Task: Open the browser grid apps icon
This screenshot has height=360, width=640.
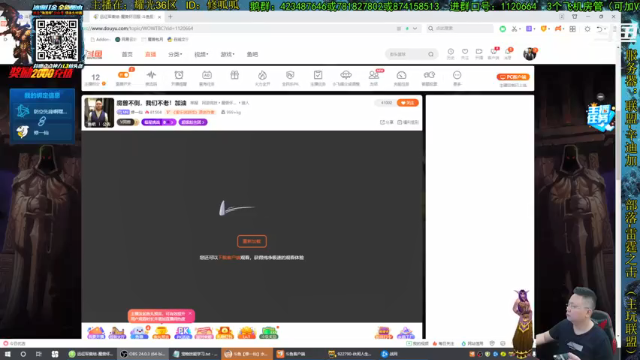Action: (x=573, y=29)
